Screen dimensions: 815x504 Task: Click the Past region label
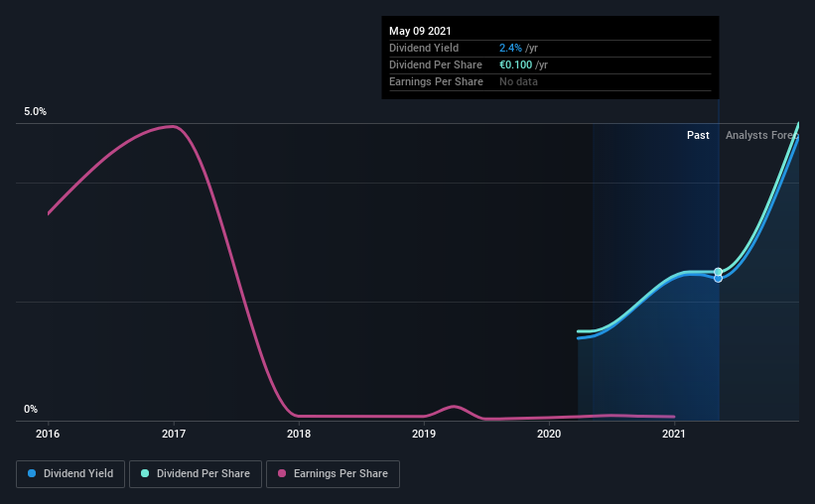point(698,135)
